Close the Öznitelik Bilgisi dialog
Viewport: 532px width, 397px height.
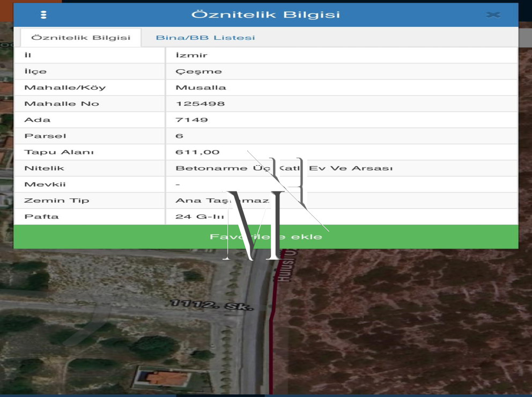[x=493, y=14]
